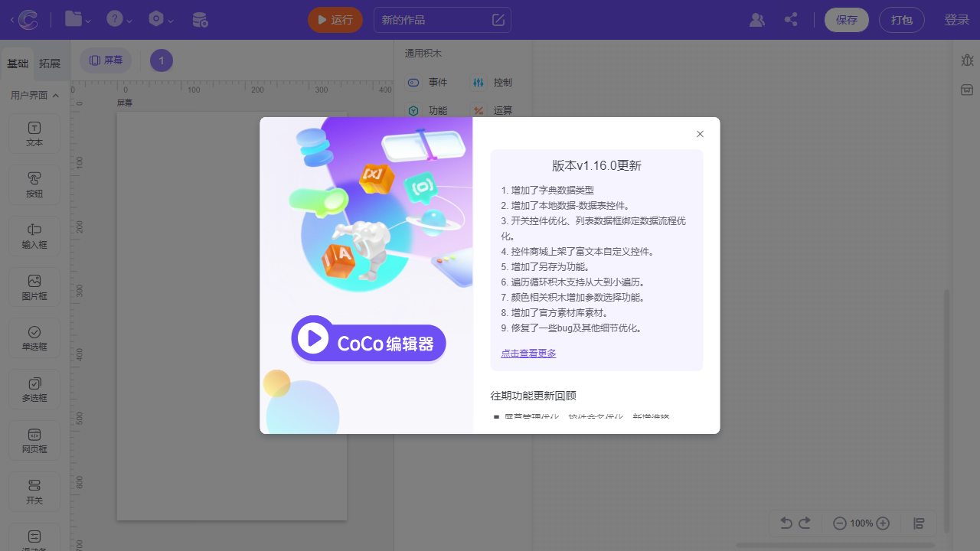Viewport: 980px width, 551px height.
Task: Click the workspace horizontal scrollbar
Action: click(x=835, y=545)
